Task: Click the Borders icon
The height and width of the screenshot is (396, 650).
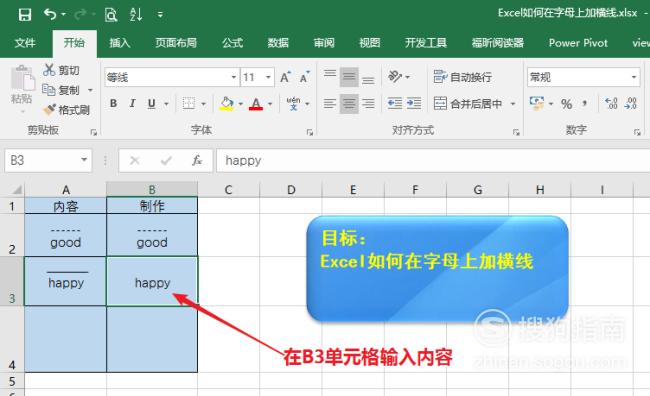Action: coord(189,103)
